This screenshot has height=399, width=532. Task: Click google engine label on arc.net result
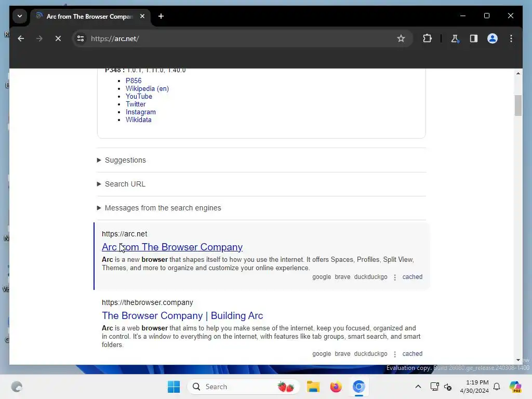[322, 277]
